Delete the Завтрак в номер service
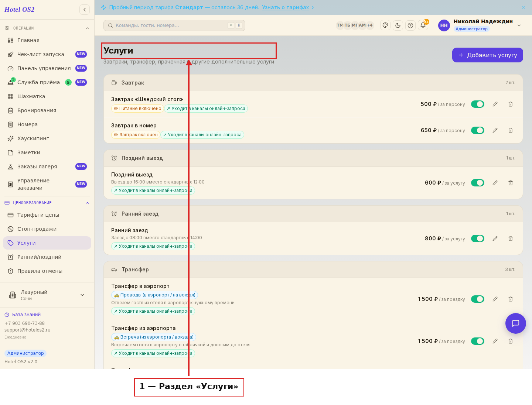The height and width of the screenshot is (405, 532). pyautogui.click(x=511, y=130)
